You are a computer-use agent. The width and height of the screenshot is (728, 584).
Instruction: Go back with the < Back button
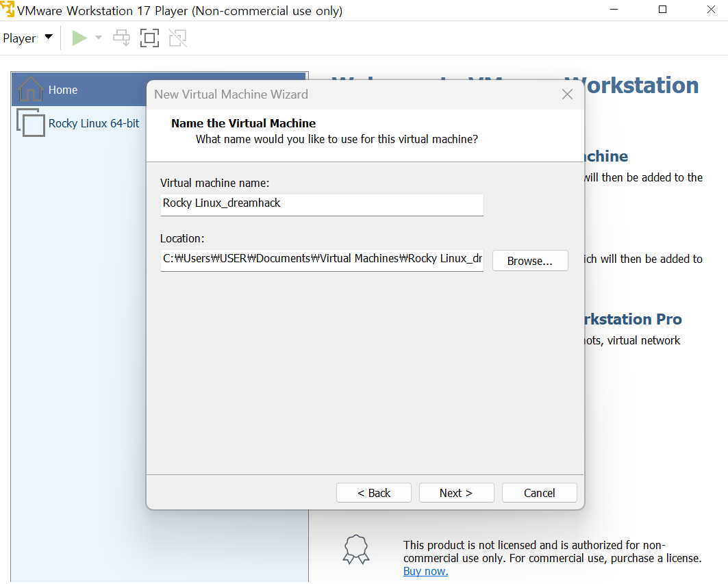[x=374, y=492]
